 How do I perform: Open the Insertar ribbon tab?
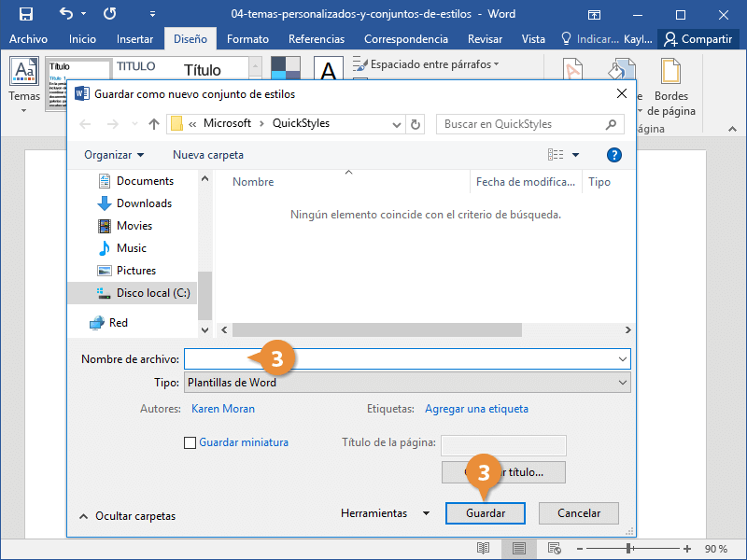(134, 39)
